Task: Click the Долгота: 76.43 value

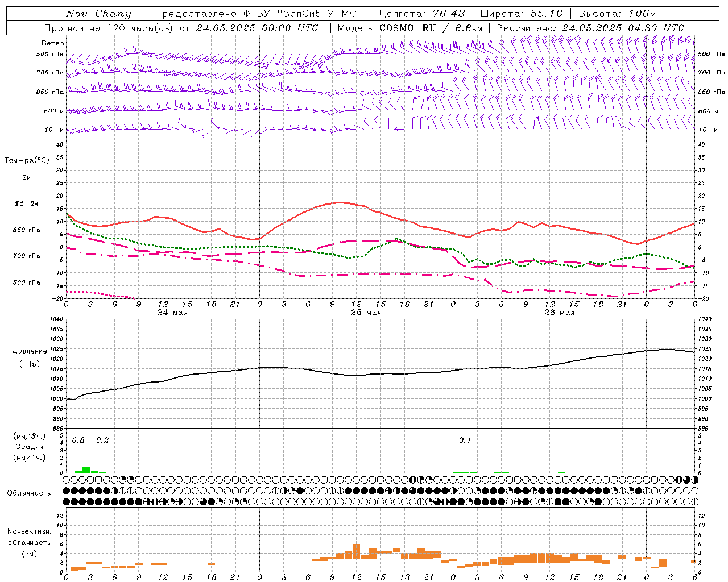Action: 421,14
